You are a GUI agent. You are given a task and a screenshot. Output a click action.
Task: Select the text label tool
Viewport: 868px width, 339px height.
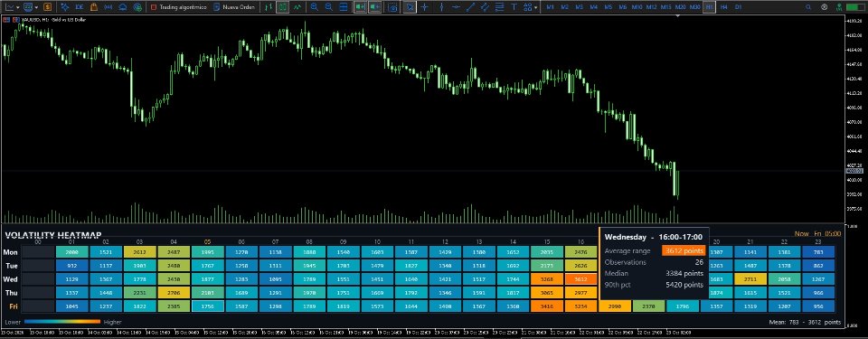[514, 7]
